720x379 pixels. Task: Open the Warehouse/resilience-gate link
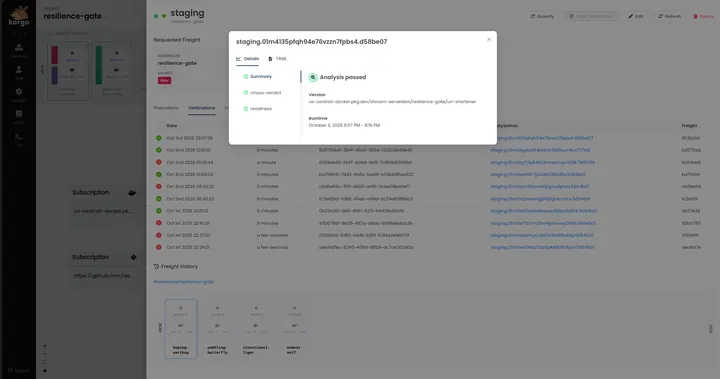(x=184, y=282)
